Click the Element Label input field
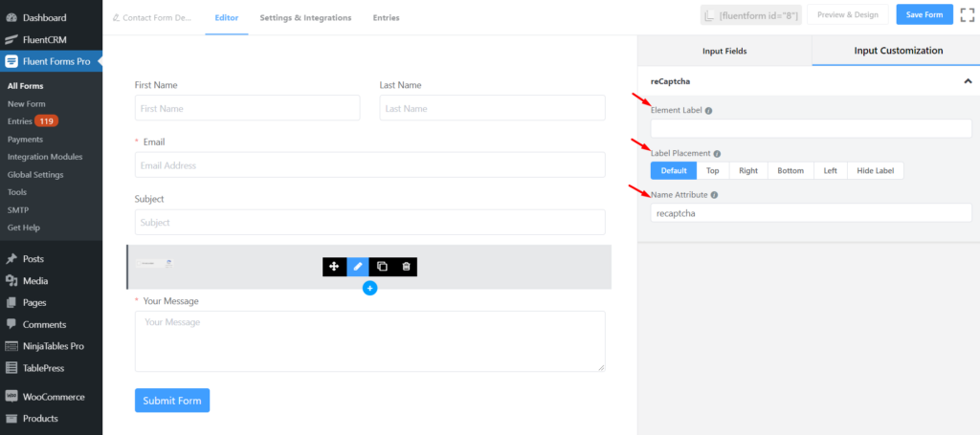980x435 pixels. (x=812, y=128)
